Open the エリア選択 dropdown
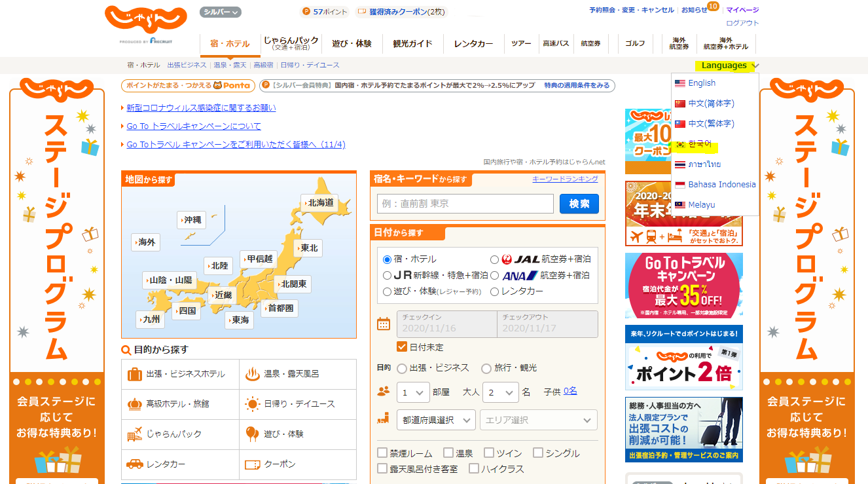 [539, 420]
